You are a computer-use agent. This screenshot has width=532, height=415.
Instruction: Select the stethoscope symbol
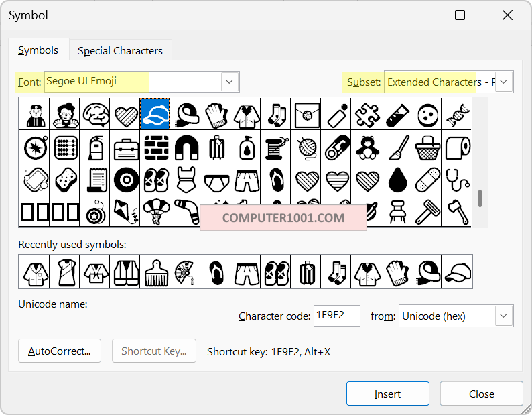tap(456, 178)
